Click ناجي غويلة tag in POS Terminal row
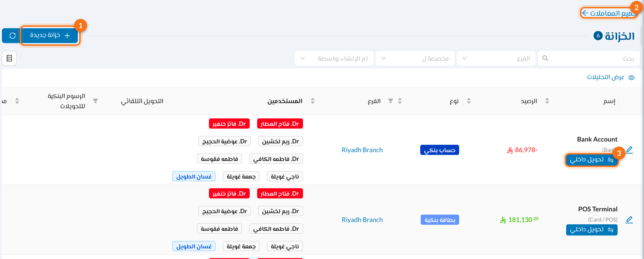 (285, 246)
